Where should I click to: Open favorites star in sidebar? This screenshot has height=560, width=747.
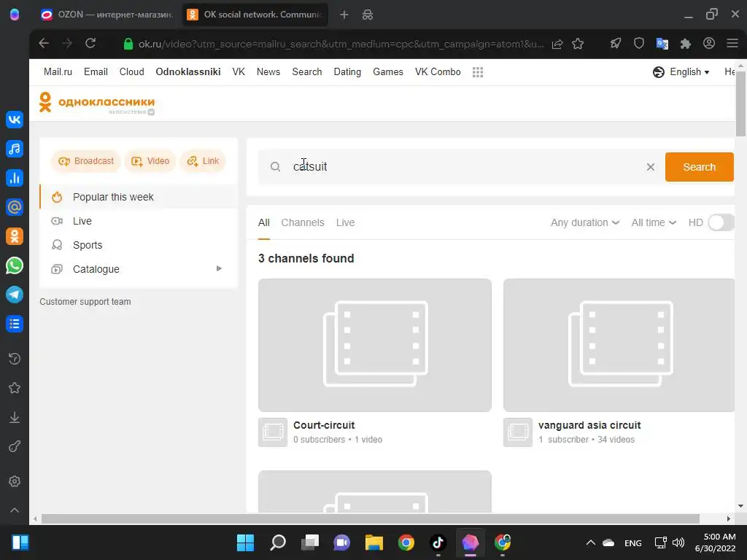pyautogui.click(x=15, y=388)
